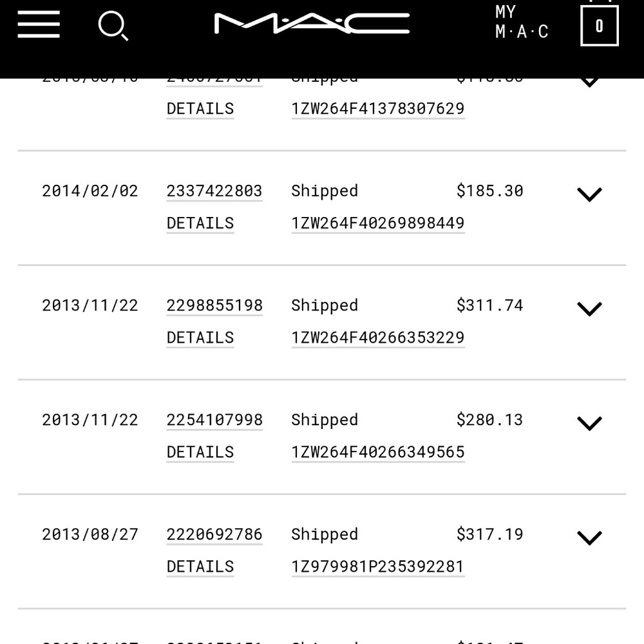Expand order 2298855198 details chevron
Screen dimensions: 644x644
[589, 308]
